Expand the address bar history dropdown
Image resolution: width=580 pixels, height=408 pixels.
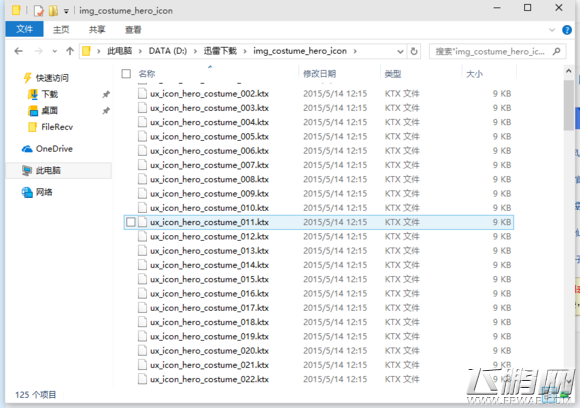pos(400,51)
